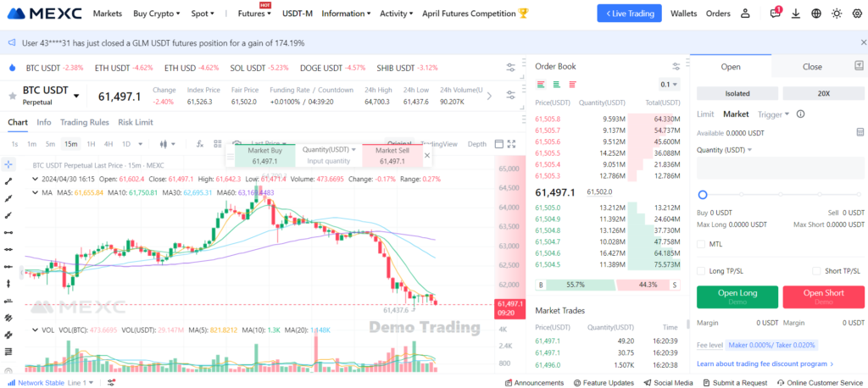868x388 pixels.
Task: Open the language globe icon
Action: point(816,14)
